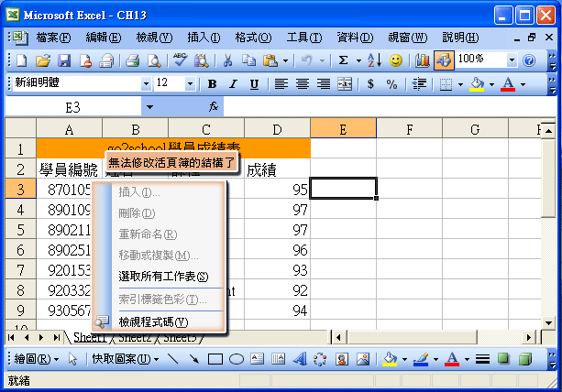Click the Undo arrow icon

tap(307, 60)
